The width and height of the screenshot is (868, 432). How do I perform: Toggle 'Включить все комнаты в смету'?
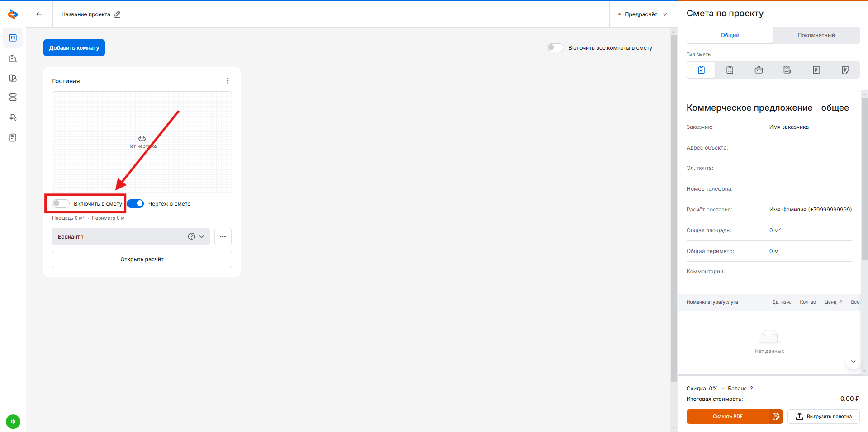tap(555, 48)
